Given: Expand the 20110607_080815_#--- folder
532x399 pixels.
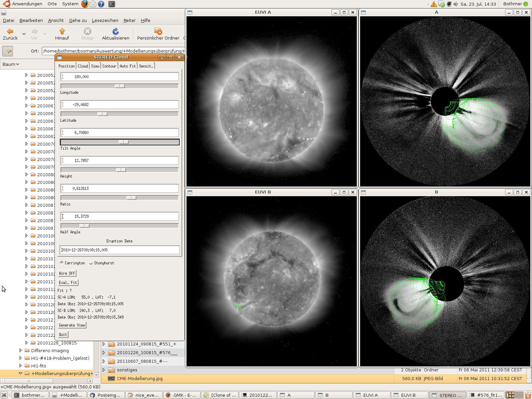Looking at the screenshot, I should [103, 361].
